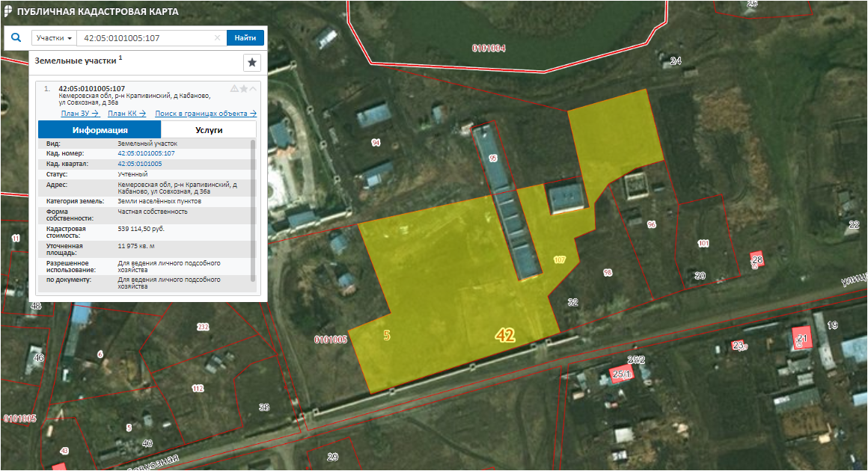Click the warning triangle icon on result
Screen dimensions: 868x471
coord(234,88)
